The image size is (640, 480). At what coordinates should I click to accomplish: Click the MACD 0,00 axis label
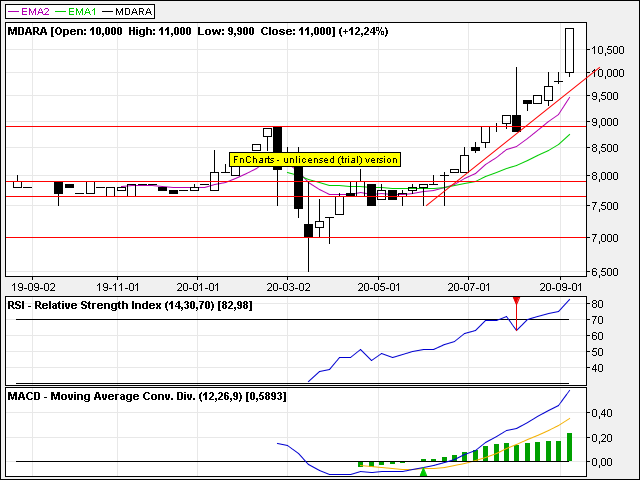(x=602, y=462)
